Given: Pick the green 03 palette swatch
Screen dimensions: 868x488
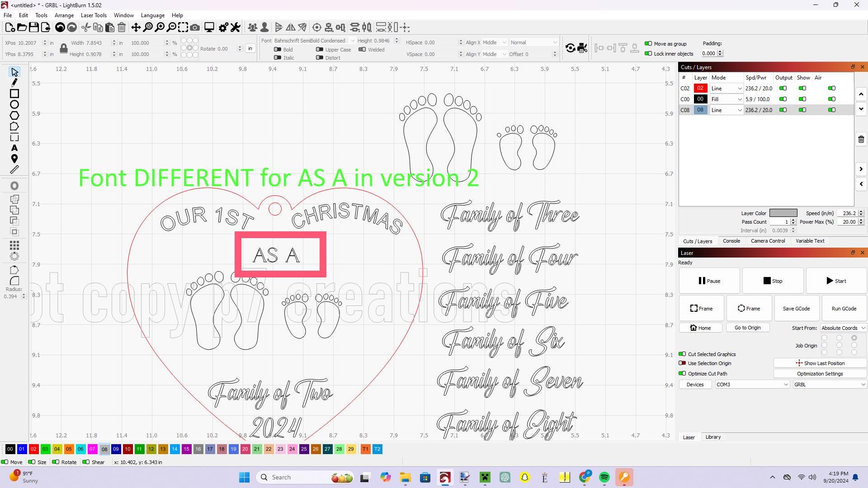Looking at the screenshot, I should [x=45, y=449].
